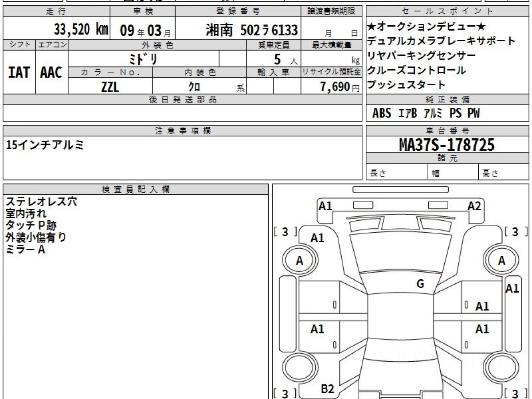Click the セールスポイント section header
The image size is (532, 399).
(447, 12)
